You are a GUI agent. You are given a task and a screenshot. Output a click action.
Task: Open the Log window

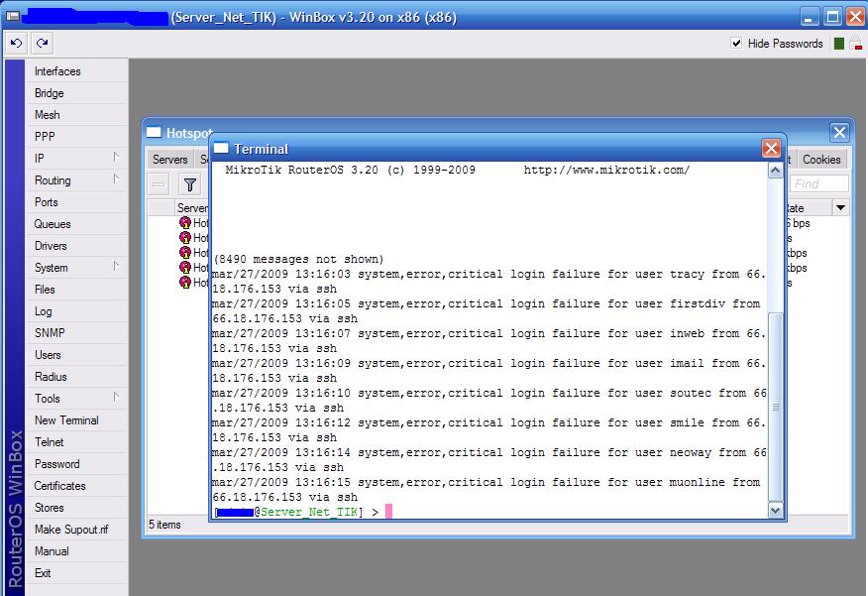[44, 311]
